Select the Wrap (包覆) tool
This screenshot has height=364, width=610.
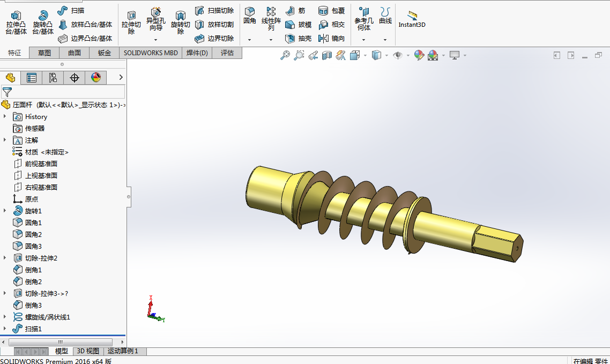331,11
